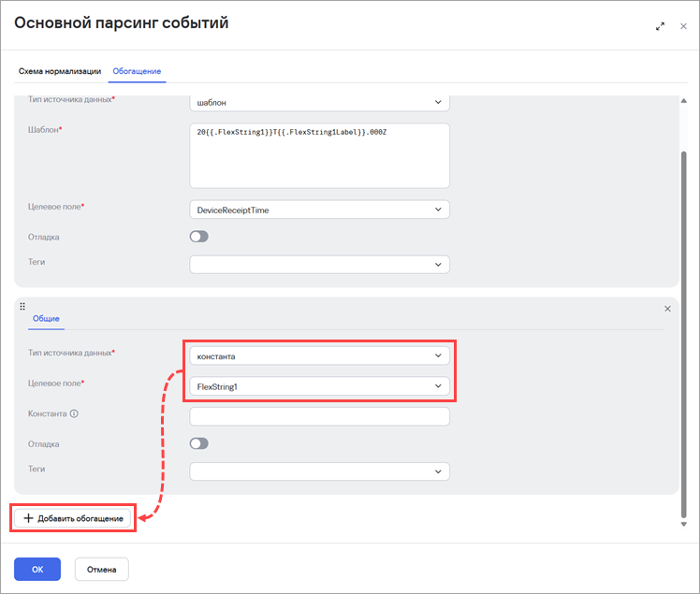Confirm with the OK button
This screenshot has height=594, width=700.
(x=37, y=570)
